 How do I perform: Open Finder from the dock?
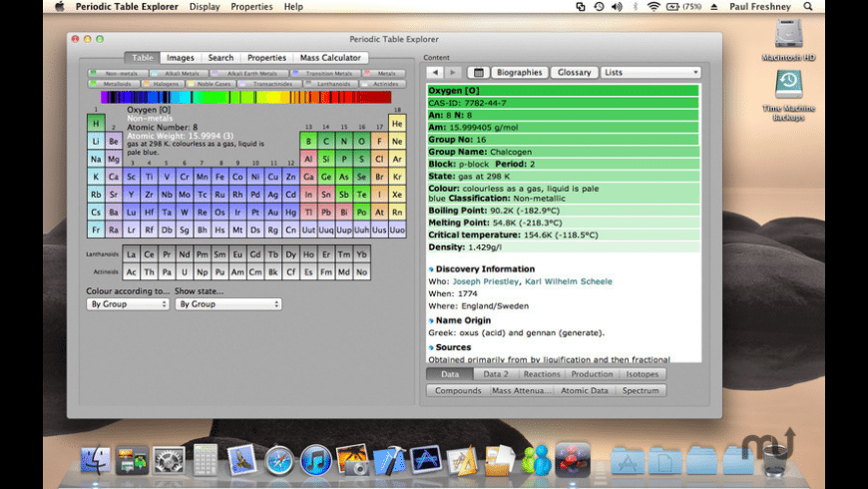click(95, 460)
